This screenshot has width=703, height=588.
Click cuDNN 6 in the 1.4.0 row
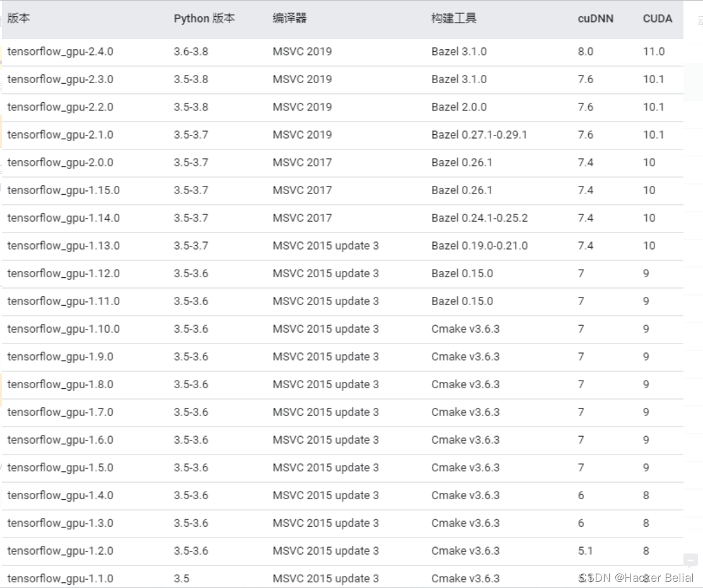(581, 496)
